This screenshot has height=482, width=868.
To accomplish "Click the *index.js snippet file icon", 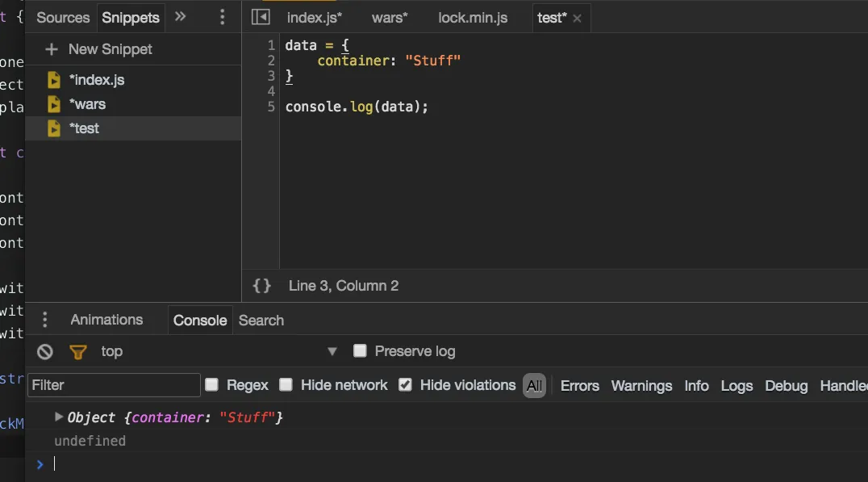I will pos(54,81).
